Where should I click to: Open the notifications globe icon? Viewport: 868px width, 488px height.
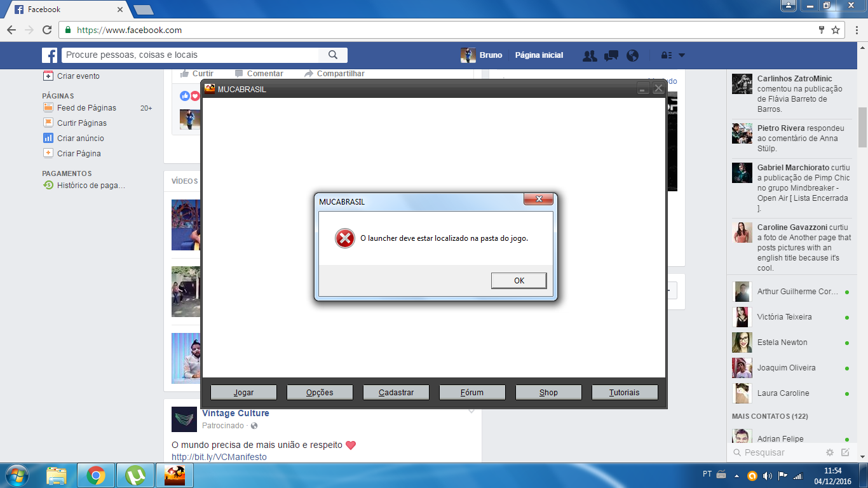[632, 55]
